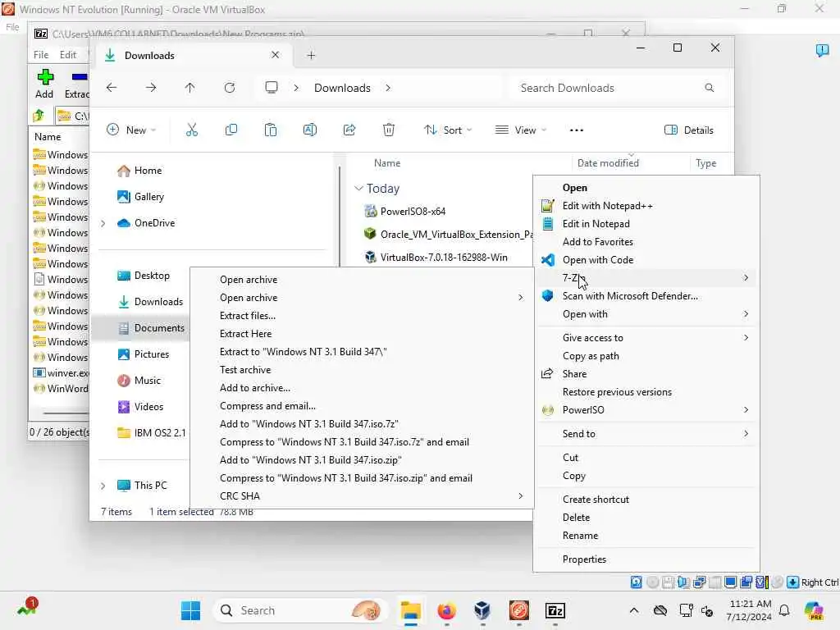Expand the Give access to submenu
The height and width of the screenshot is (630, 840).
pyautogui.click(x=746, y=337)
